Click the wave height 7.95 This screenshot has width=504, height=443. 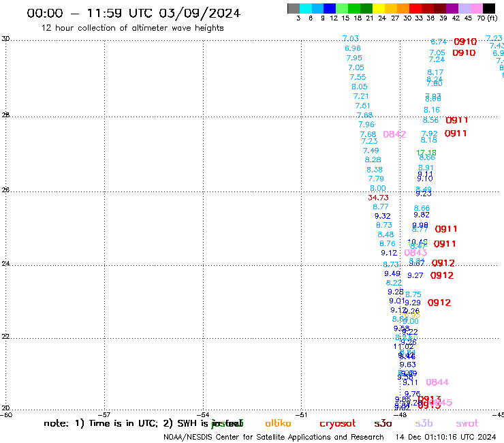pyautogui.click(x=354, y=58)
